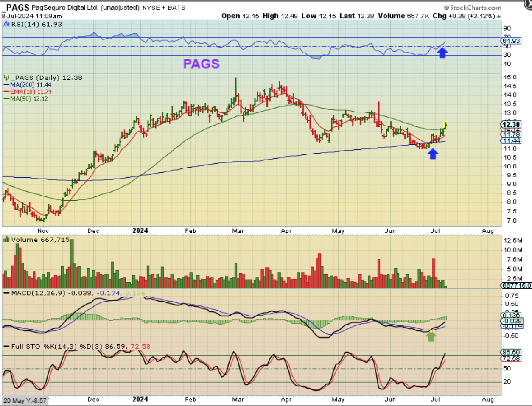This screenshot has width=532, height=406.
Task: Click the 12.38 last price tag on the price axis
Action: pos(511,124)
